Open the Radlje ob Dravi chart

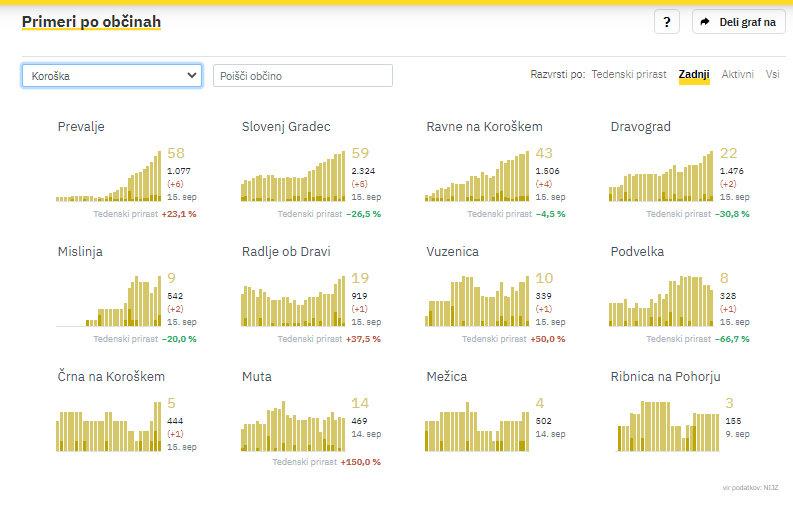coord(292,301)
